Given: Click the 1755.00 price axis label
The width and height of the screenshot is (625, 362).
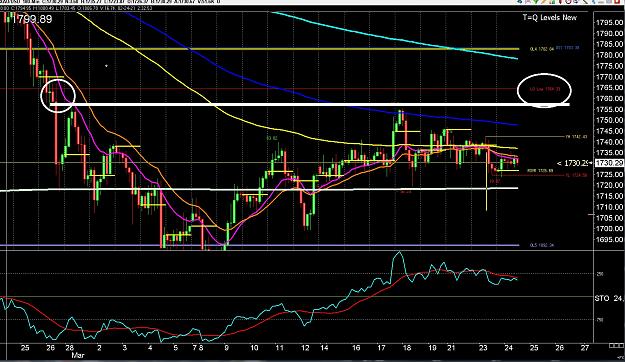Looking at the screenshot, I should (609, 109).
